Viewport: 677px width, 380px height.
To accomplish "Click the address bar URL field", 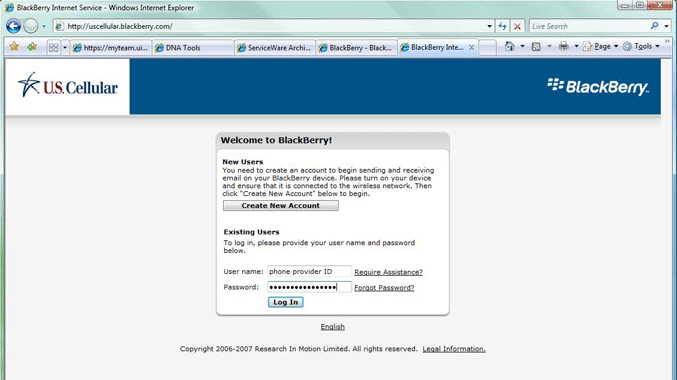I will pyautogui.click(x=274, y=26).
